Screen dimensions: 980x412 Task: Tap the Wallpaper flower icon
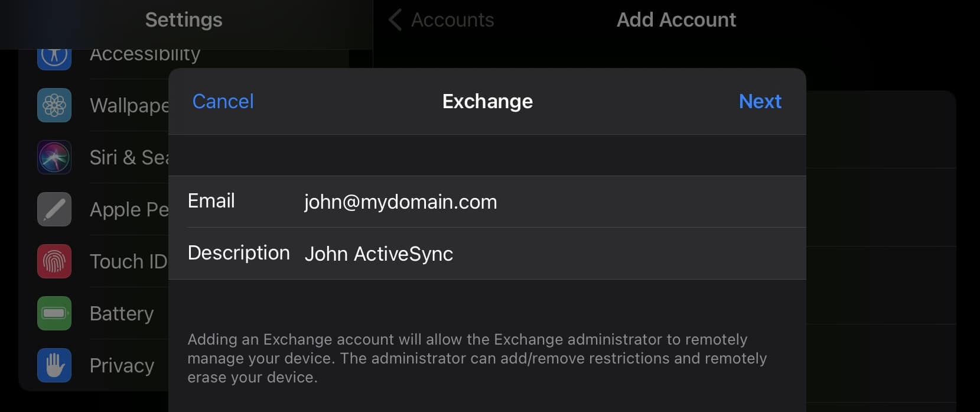coord(54,105)
